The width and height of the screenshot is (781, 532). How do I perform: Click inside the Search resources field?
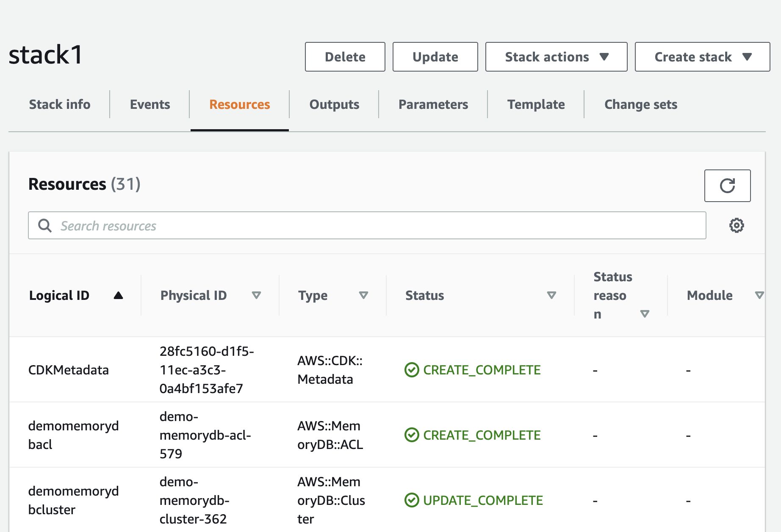point(254,225)
